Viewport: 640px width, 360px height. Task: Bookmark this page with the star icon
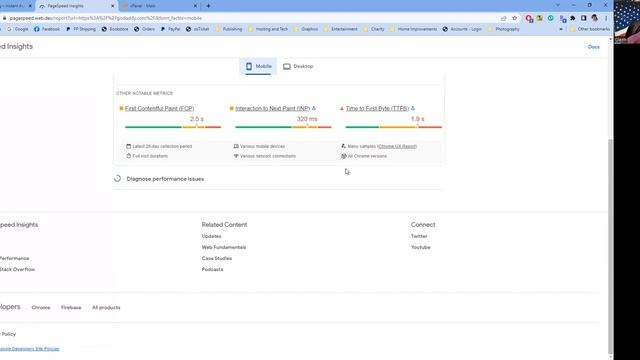[x=515, y=18]
